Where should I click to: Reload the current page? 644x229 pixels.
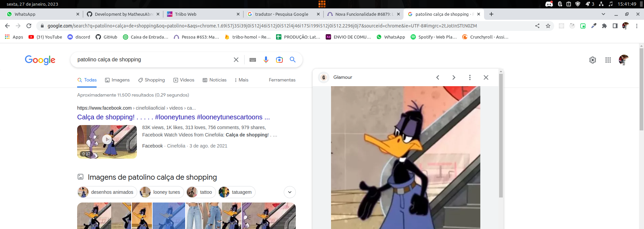coord(29,26)
